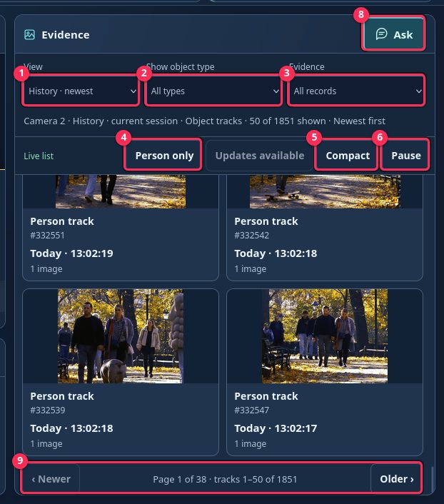
Task: Expand the Show object type dropdown
Action: coord(213,91)
